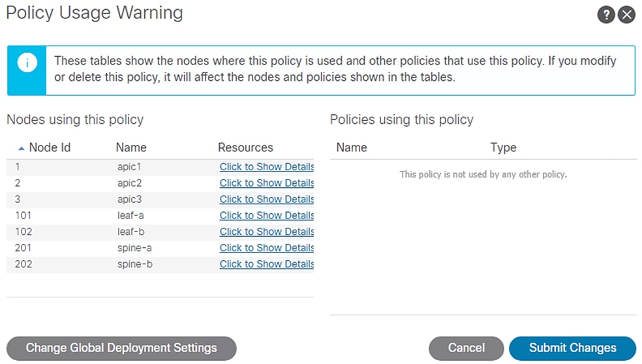Show details link for apic1
The width and height of the screenshot is (642, 364).
pos(266,167)
